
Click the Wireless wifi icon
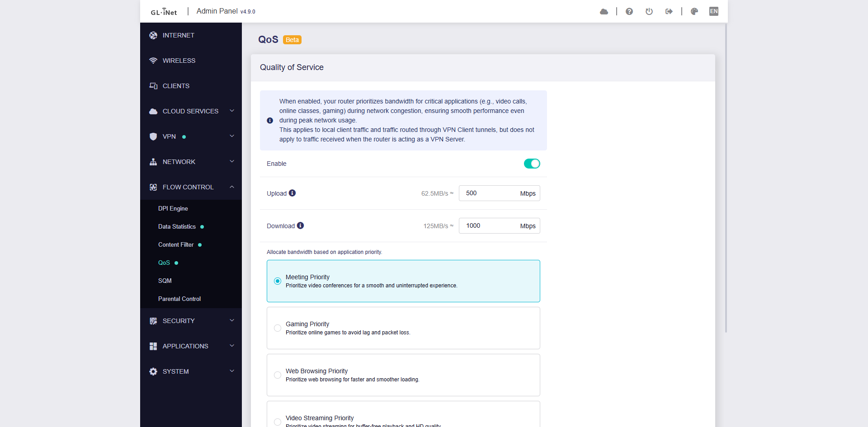(153, 61)
